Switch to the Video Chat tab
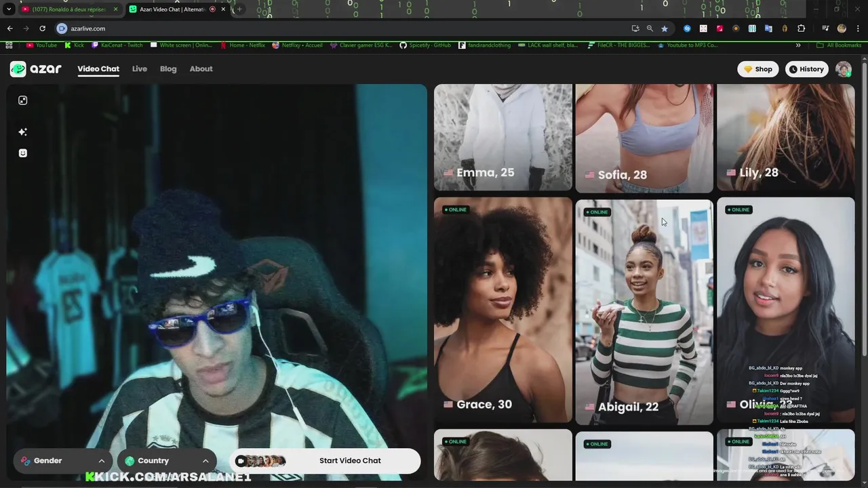Screen dimensions: 868x488 [98, 69]
